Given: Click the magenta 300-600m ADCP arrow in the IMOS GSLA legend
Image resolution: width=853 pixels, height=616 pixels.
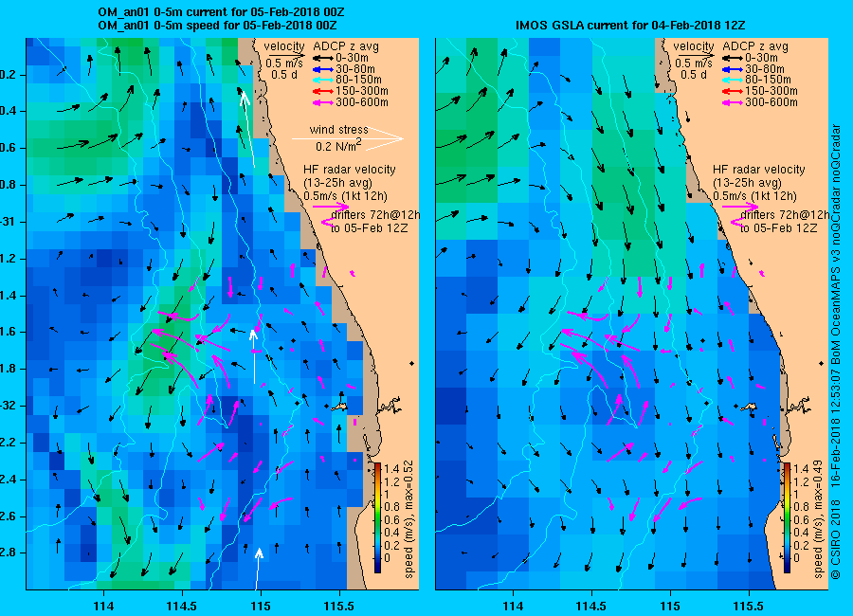Looking at the screenshot, I should [733, 102].
